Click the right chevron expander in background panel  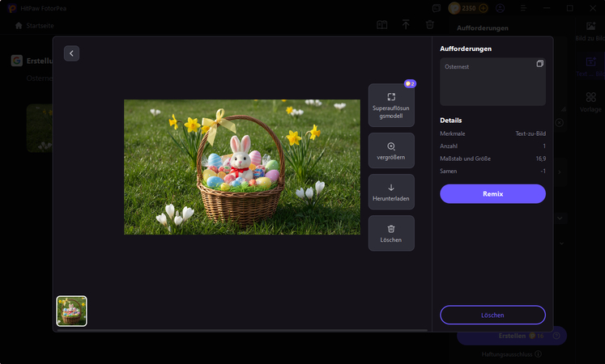pyautogui.click(x=560, y=172)
